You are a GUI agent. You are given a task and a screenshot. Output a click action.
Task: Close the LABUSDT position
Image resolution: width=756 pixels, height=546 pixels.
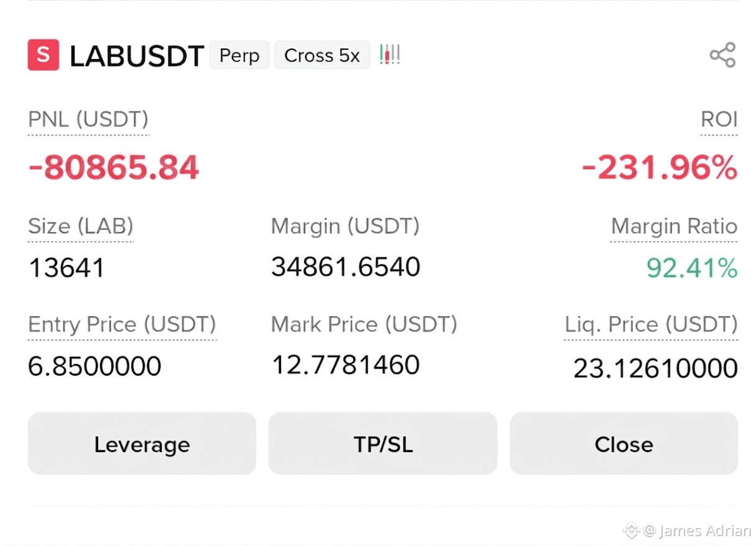[624, 444]
